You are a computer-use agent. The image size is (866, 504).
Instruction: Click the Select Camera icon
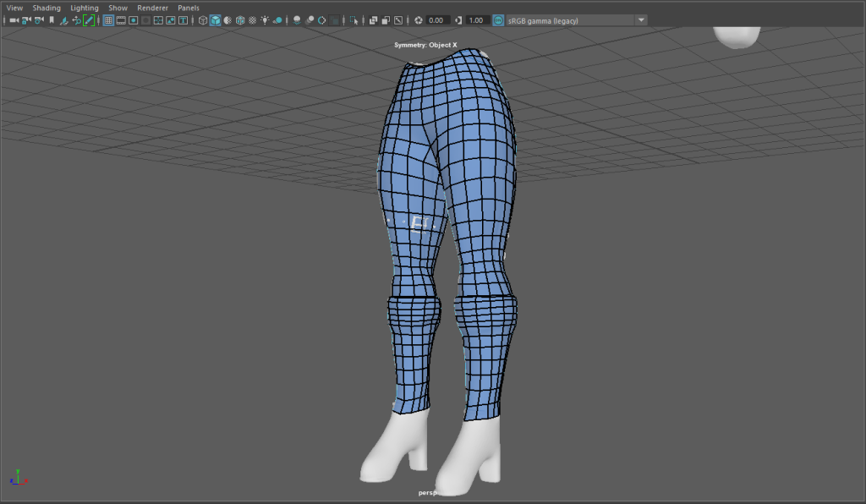(x=14, y=20)
